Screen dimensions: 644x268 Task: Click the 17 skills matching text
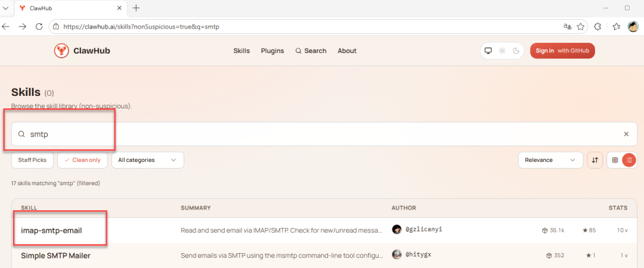56,183
